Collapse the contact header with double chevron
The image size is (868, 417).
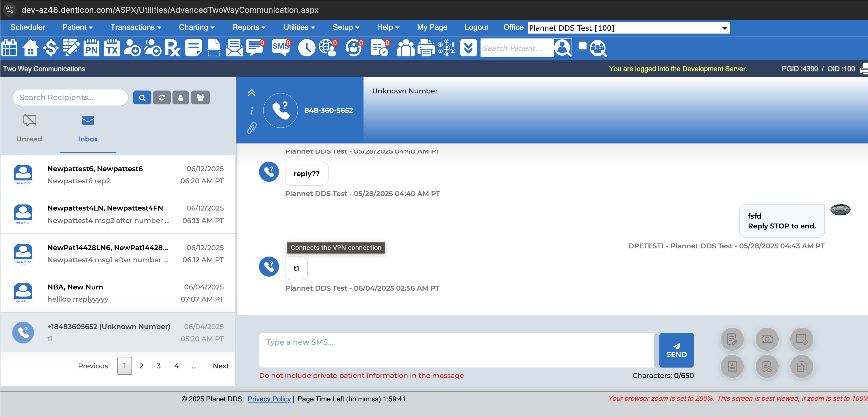pyautogui.click(x=251, y=93)
